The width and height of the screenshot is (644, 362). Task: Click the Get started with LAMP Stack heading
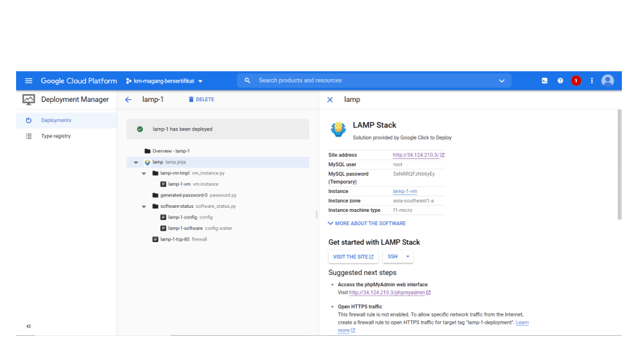tap(374, 242)
